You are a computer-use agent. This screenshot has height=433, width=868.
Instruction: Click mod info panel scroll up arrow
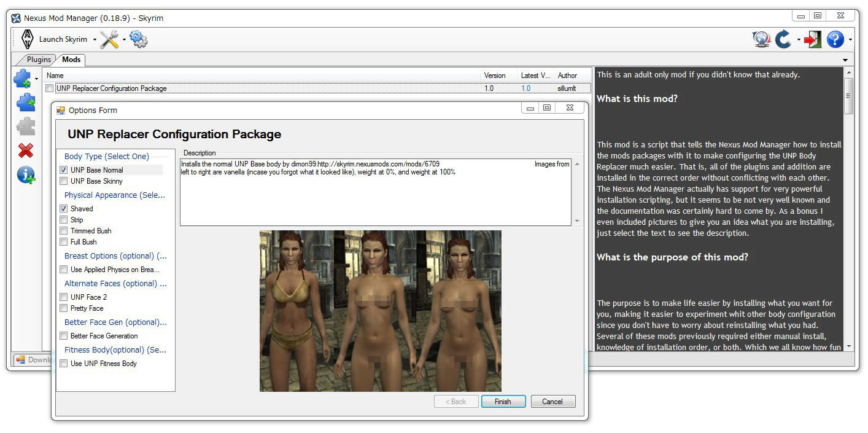(x=850, y=72)
